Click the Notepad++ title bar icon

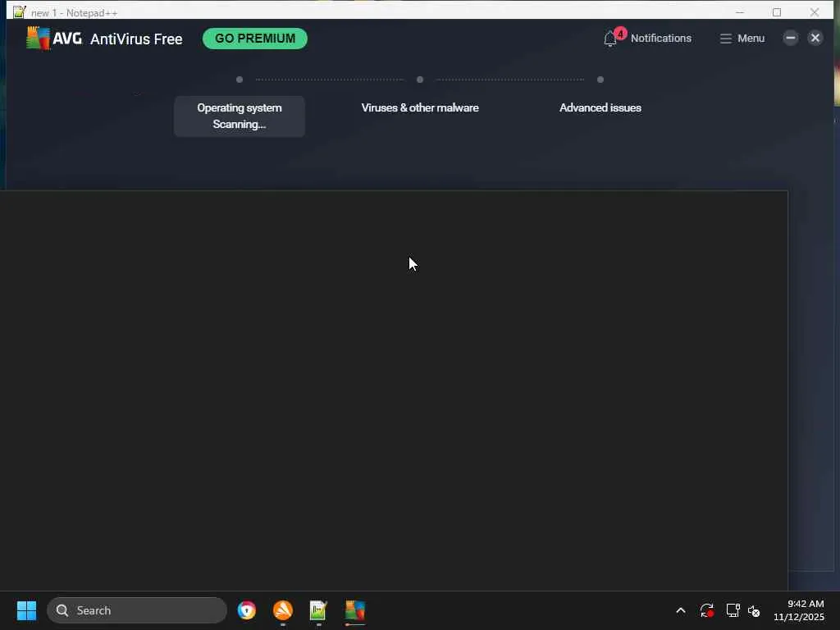coord(20,11)
